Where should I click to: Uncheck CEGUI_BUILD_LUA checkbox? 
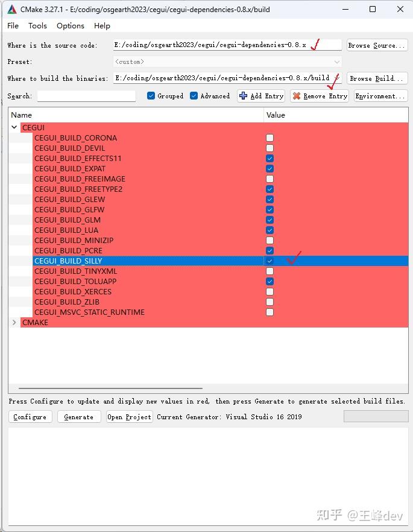point(270,230)
